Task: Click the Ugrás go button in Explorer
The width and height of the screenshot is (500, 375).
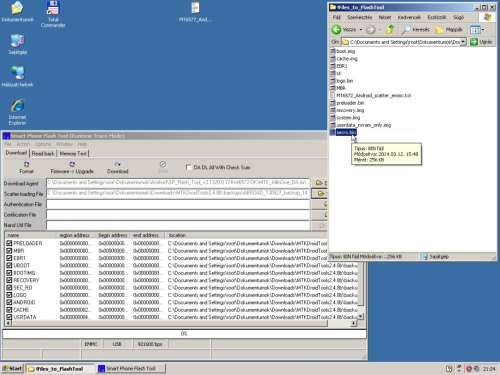Action: [481, 42]
